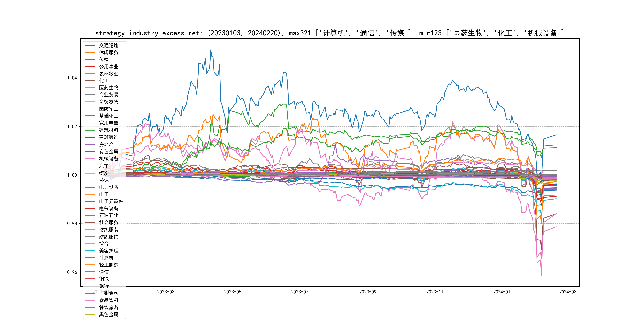This screenshot has height=322, width=644.
Task: Click the 2024-01 x-axis tick label
Action: pos(501,292)
